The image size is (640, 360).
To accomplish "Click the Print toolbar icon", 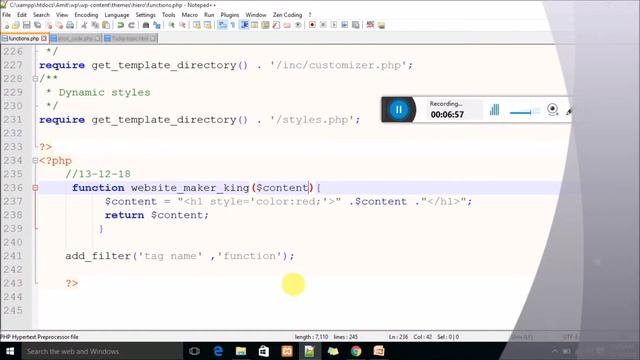I will (x=70, y=25).
